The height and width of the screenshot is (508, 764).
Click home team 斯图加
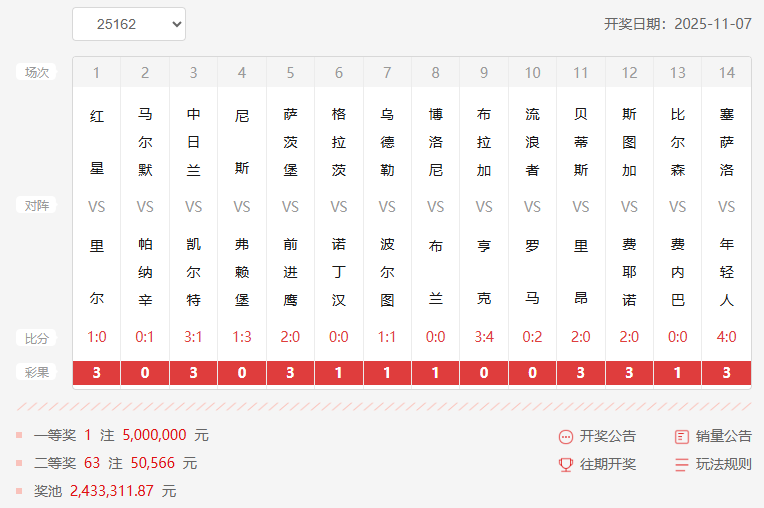coord(629,142)
